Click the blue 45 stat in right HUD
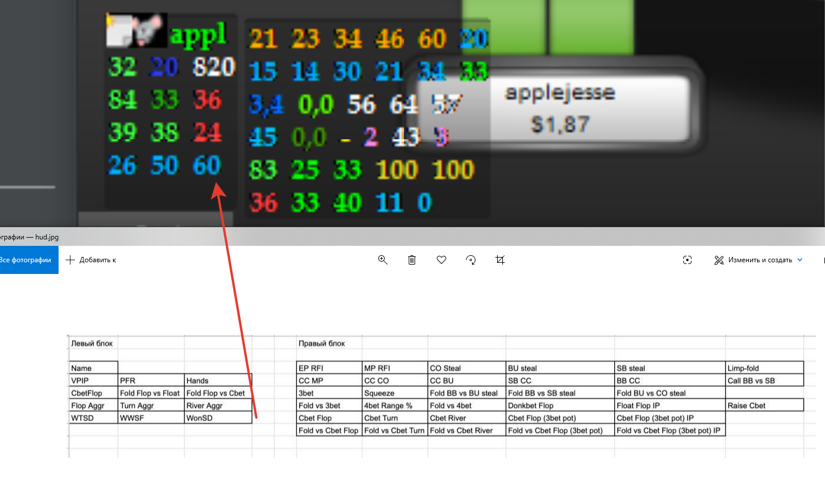The image size is (825, 504). 263,138
